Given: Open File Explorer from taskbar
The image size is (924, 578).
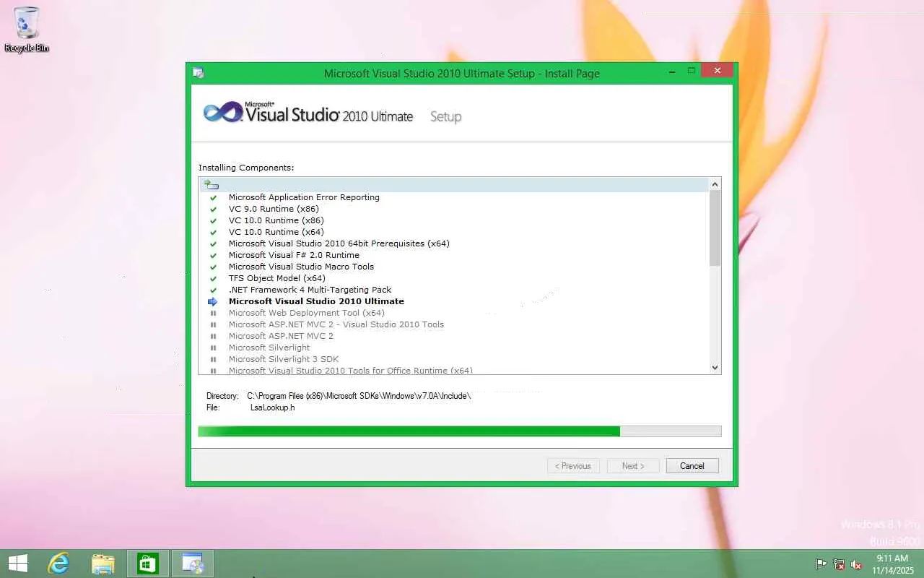Looking at the screenshot, I should click(x=103, y=564).
